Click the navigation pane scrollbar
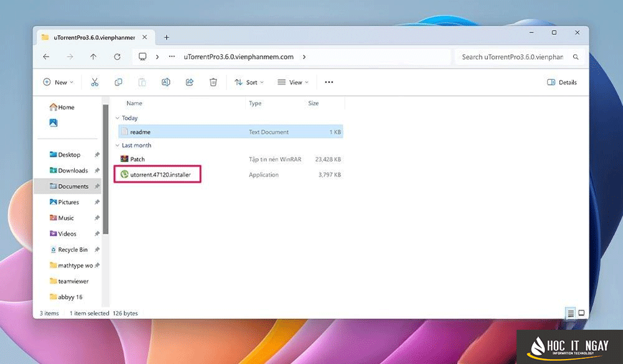 tap(105, 169)
